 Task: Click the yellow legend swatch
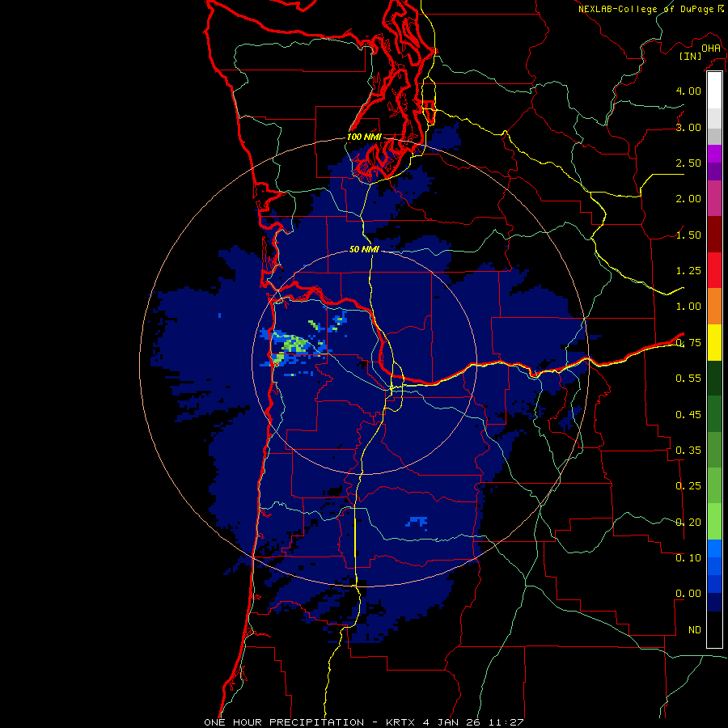click(714, 342)
